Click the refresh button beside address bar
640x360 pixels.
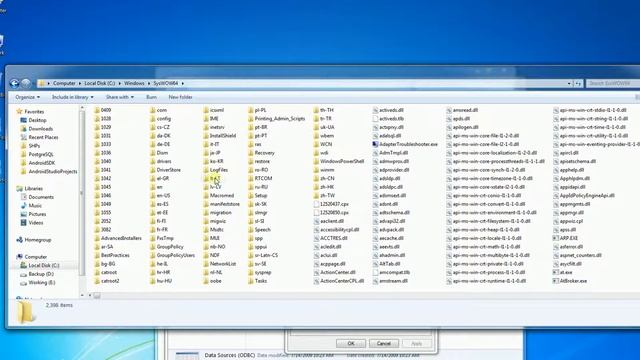click(x=578, y=83)
